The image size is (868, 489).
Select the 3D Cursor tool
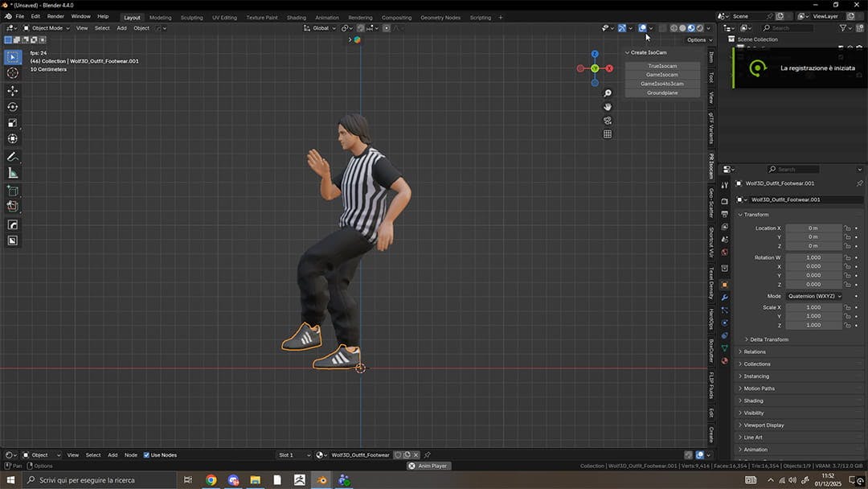(13, 73)
